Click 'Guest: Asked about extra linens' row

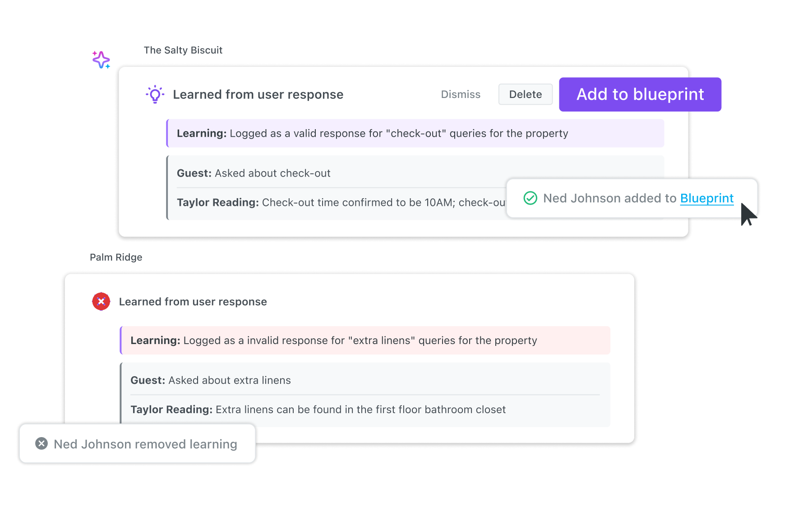coord(211,380)
